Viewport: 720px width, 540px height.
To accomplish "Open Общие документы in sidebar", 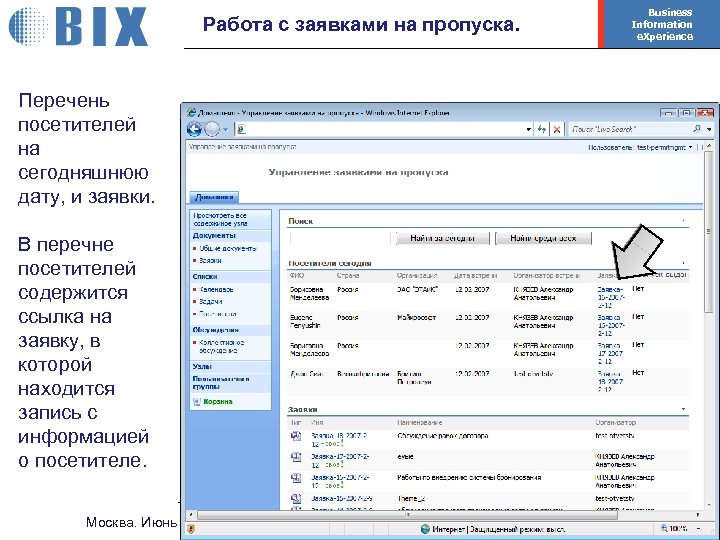I will click(227, 248).
